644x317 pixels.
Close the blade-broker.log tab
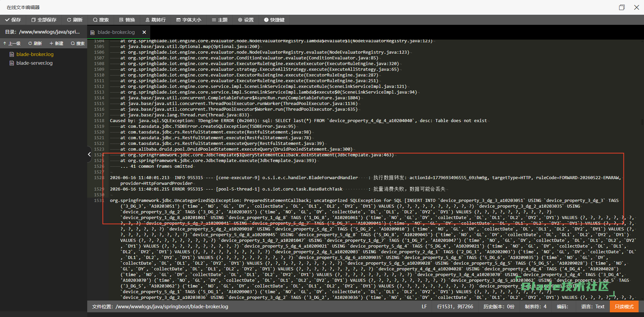[x=144, y=32]
